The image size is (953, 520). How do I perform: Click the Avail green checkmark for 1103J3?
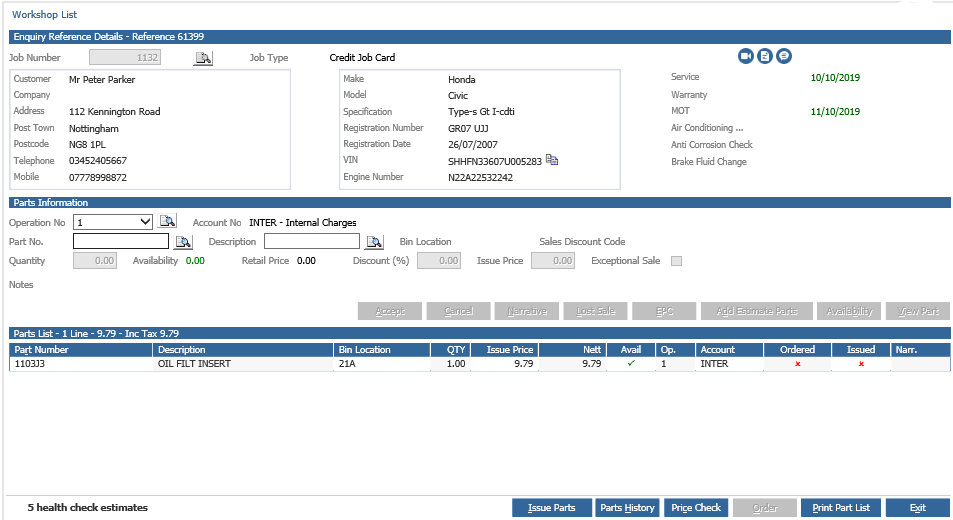pyautogui.click(x=631, y=363)
